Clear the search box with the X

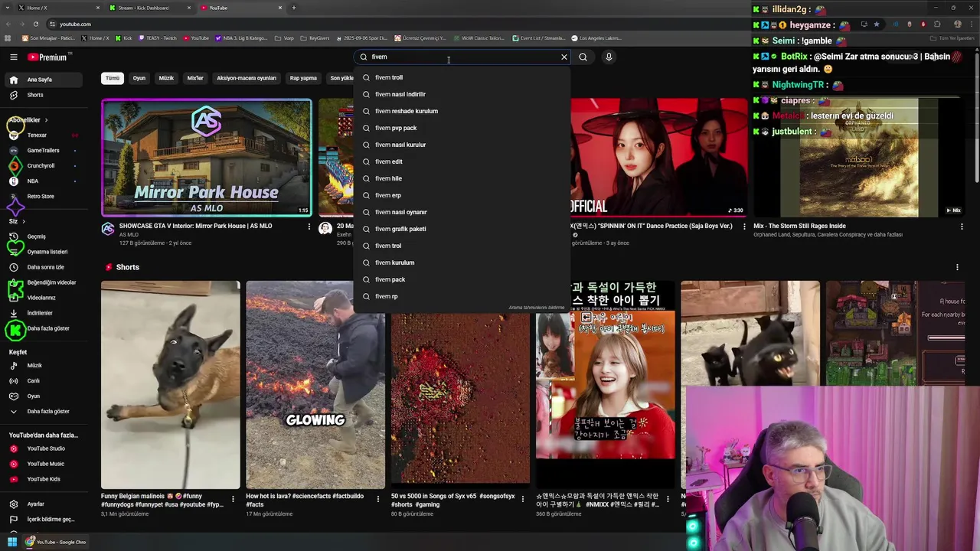[564, 57]
